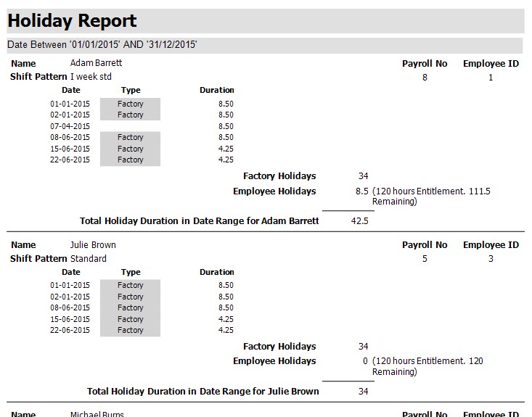Screen dimensions: 532x417
Task: Click Julie Brown's Employee Holidays value 0
Action: tap(365, 361)
